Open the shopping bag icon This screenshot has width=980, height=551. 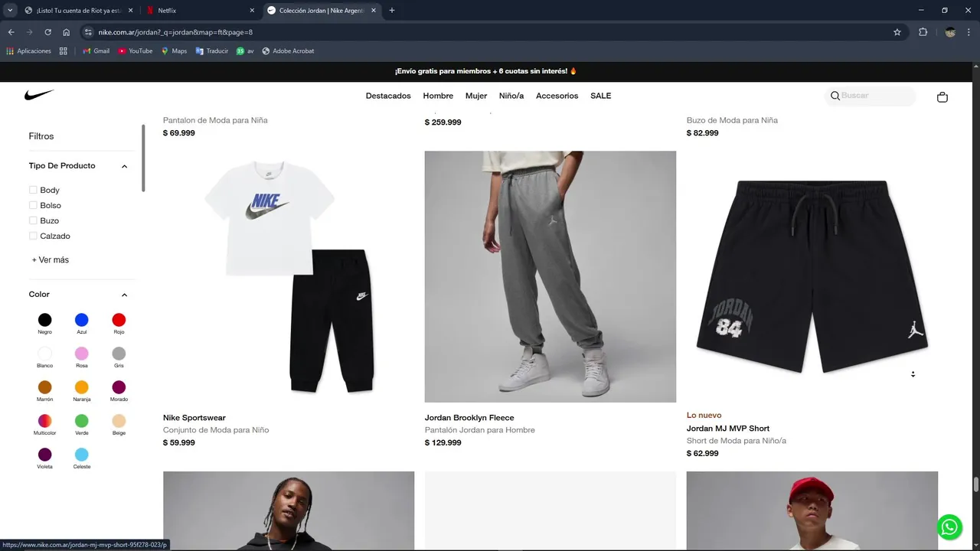coord(942,97)
